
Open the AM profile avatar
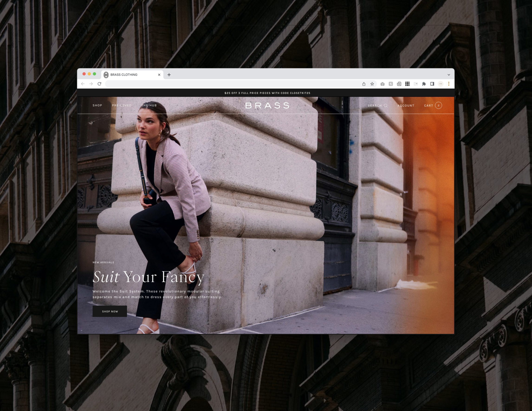click(440, 84)
